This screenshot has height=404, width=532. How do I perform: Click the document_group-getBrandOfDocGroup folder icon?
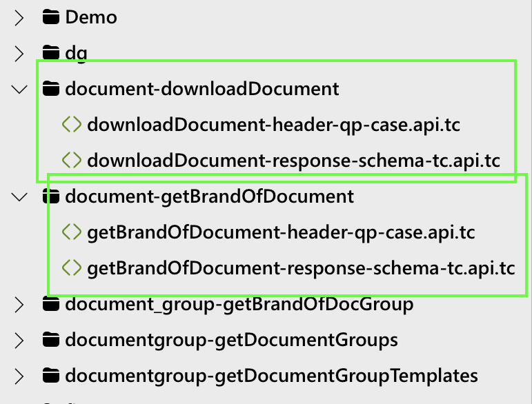click(x=50, y=304)
